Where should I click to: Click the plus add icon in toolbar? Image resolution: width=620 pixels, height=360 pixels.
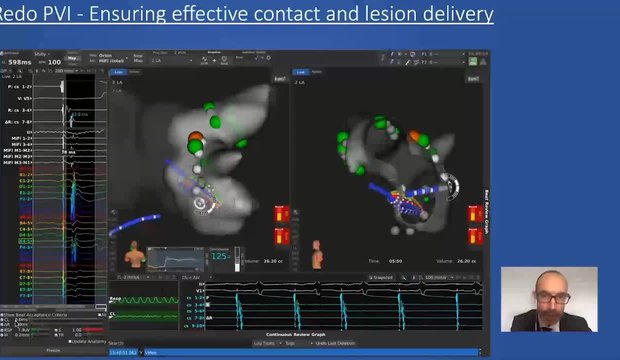[x=214, y=60]
